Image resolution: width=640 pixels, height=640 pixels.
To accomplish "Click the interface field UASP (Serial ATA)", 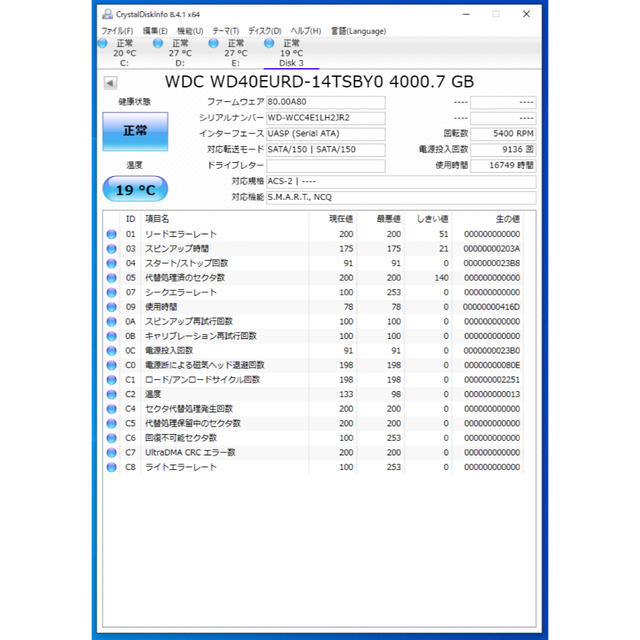I will point(325,134).
